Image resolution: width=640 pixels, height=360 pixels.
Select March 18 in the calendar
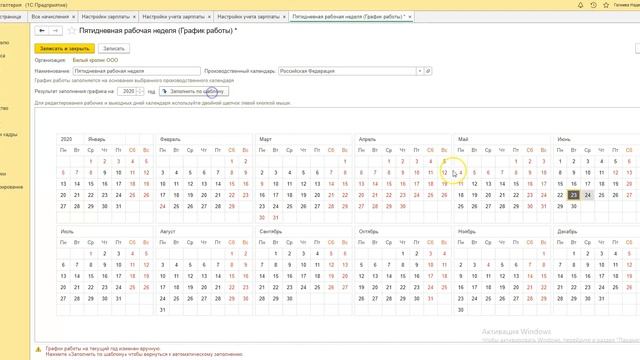289,195
